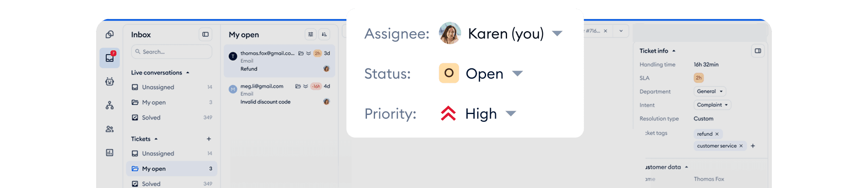868x188 pixels.
Task: Click the orange 2h SLA badge
Action: pyautogui.click(x=698, y=78)
